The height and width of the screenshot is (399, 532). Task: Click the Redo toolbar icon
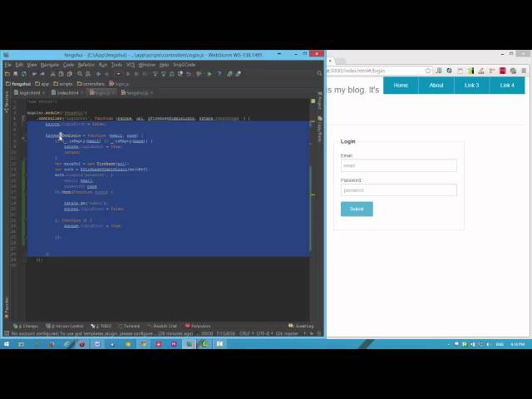[42, 74]
